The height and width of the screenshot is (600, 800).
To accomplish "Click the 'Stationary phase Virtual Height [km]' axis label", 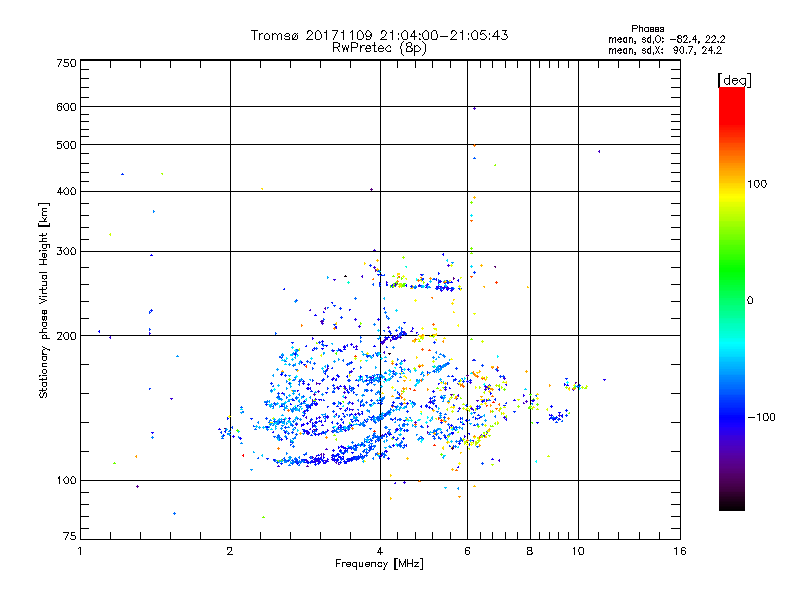I will (x=44, y=301).
